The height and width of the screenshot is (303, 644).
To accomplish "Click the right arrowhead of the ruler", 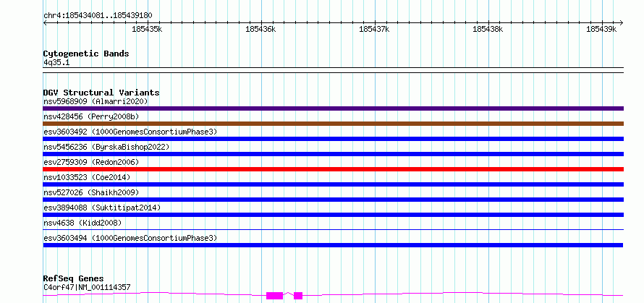I will pyautogui.click(x=622, y=22).
